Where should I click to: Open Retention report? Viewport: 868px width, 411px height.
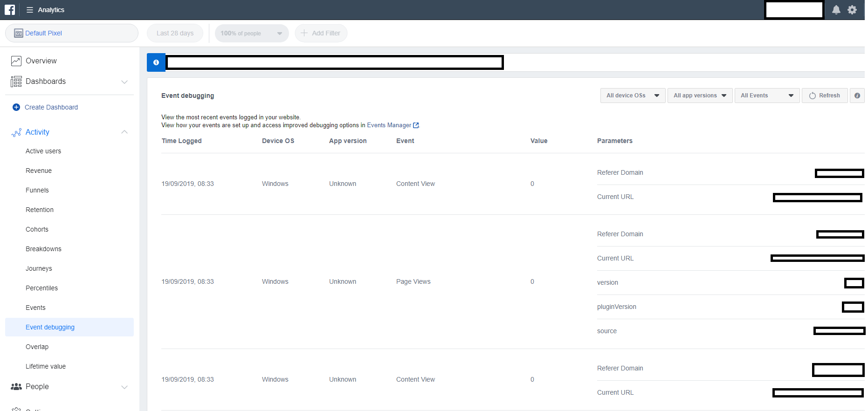click(40, 210)
